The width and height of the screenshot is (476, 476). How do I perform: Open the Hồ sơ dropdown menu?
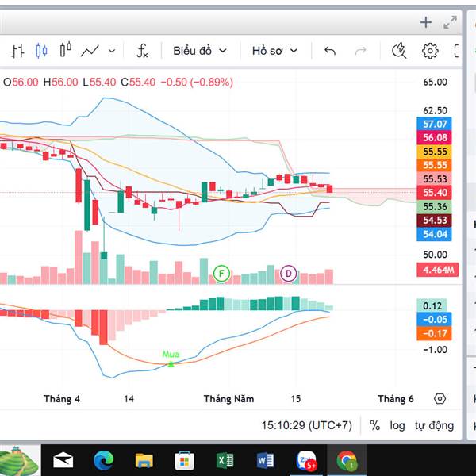tap(274, 51)
